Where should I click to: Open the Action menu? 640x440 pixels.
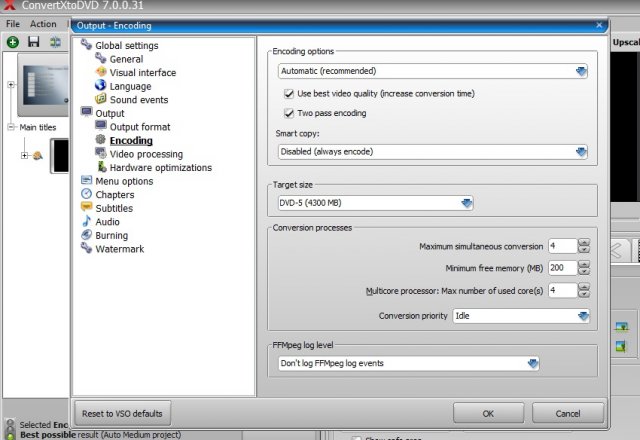click(43, 24)
